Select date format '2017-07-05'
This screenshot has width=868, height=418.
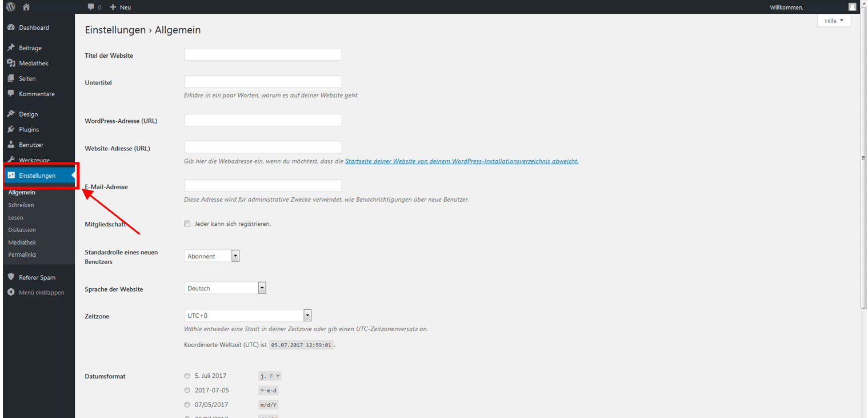pyautogui.click(x=187, y=390)
